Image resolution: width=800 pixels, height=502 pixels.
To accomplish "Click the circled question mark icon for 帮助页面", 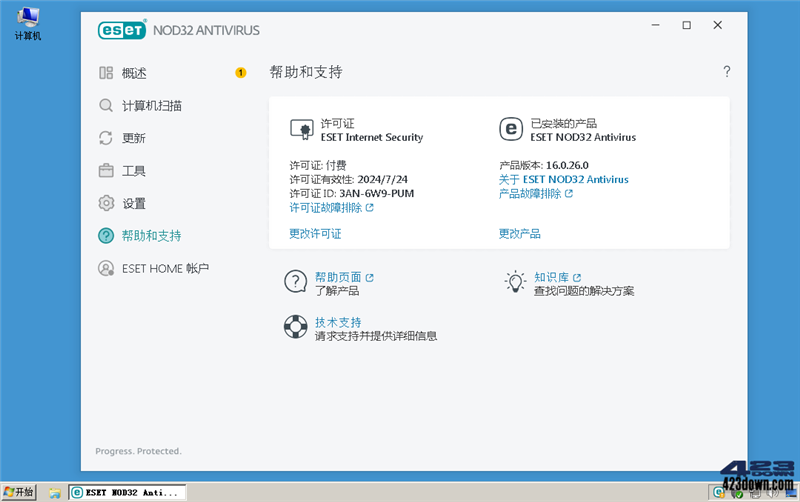I will pyautogui.click(x=296, y=282).
